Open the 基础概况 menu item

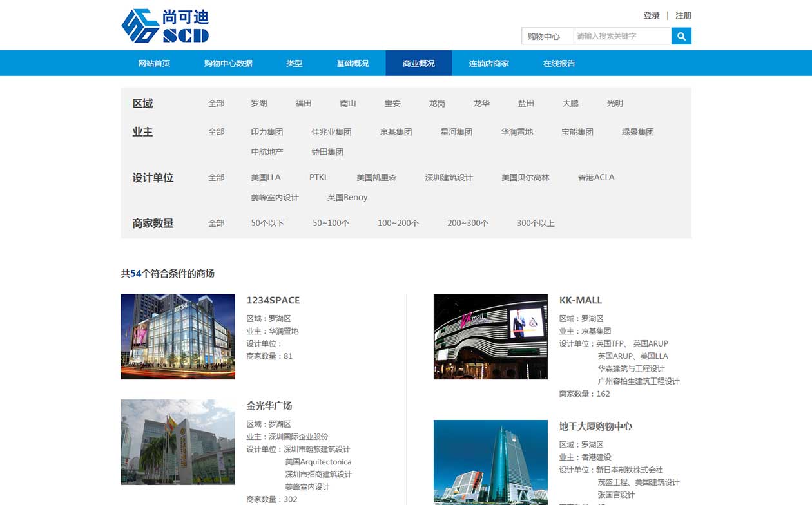(353, 63)
